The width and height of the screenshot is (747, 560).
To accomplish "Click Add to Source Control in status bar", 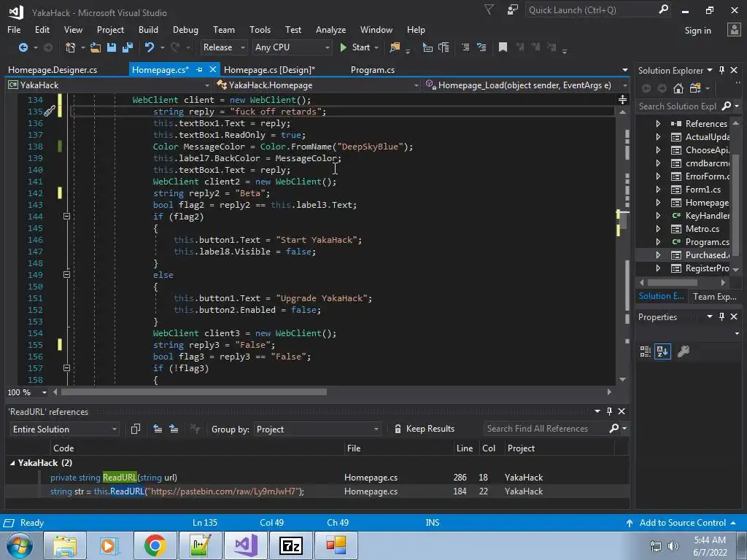I will (681, 523).
